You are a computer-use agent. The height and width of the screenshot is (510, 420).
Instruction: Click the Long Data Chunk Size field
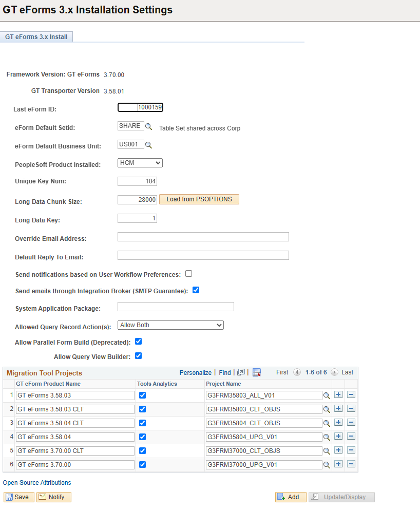pos(137,200)
